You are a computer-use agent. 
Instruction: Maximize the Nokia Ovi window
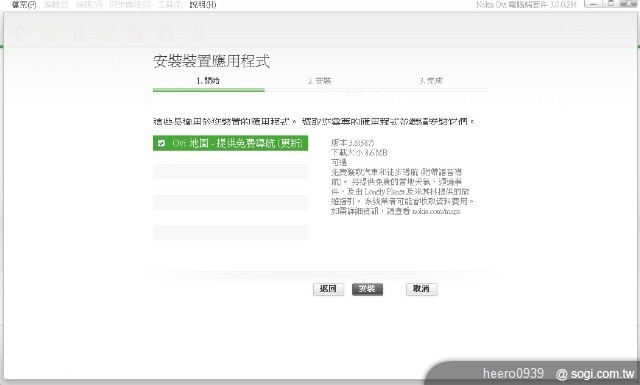coord(611,4)
